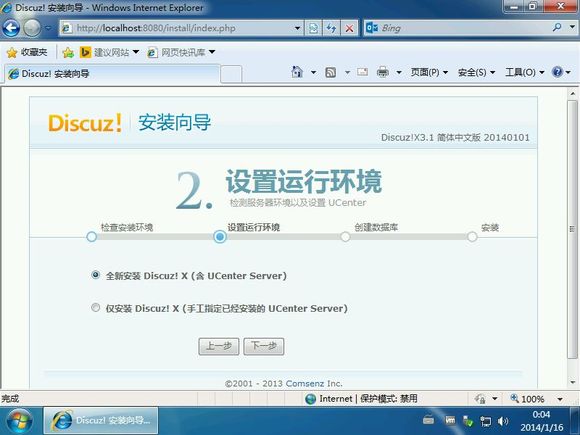Expand the zoom level dropdown arrow

560,399
